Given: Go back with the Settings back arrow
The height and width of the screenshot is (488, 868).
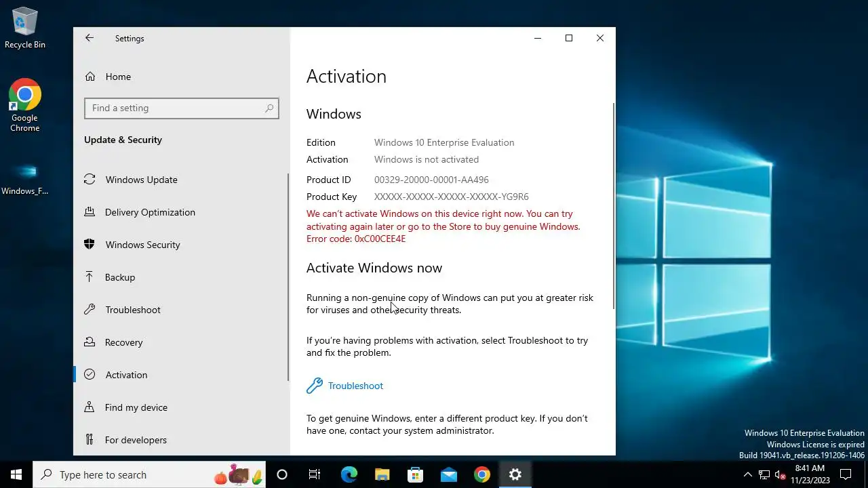Looking at the screenshot, I should pos(90,38).
